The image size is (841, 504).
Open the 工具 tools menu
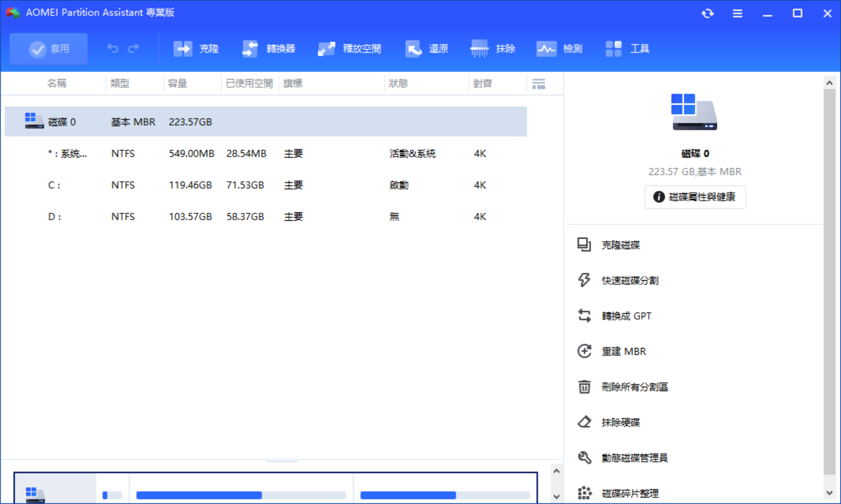627,49
